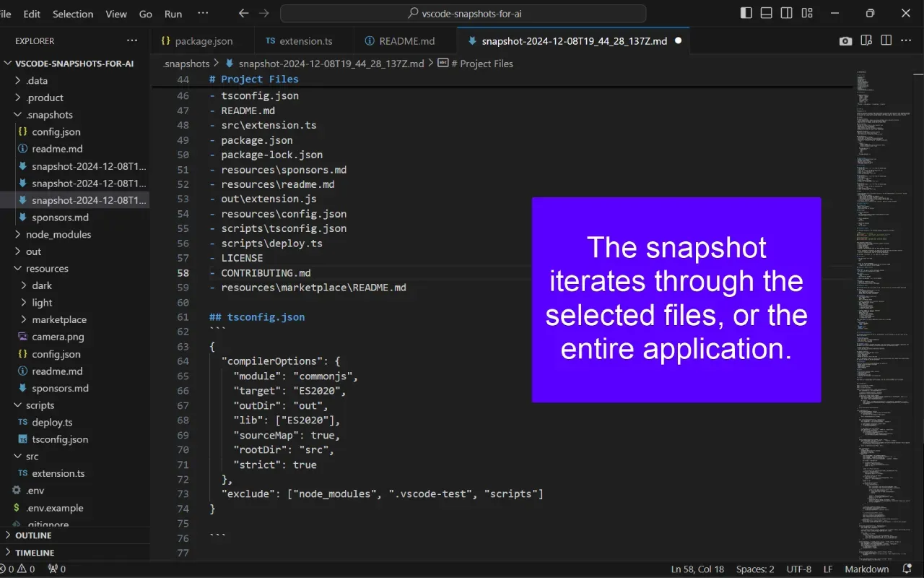
Task: Open notifications bell in the status bar
Action: click(x=907, y=569)
